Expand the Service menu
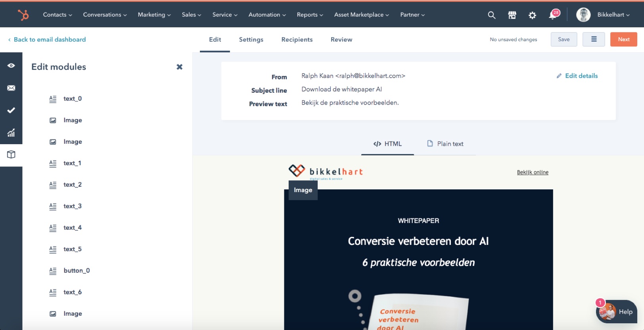 tap(225, 15)
